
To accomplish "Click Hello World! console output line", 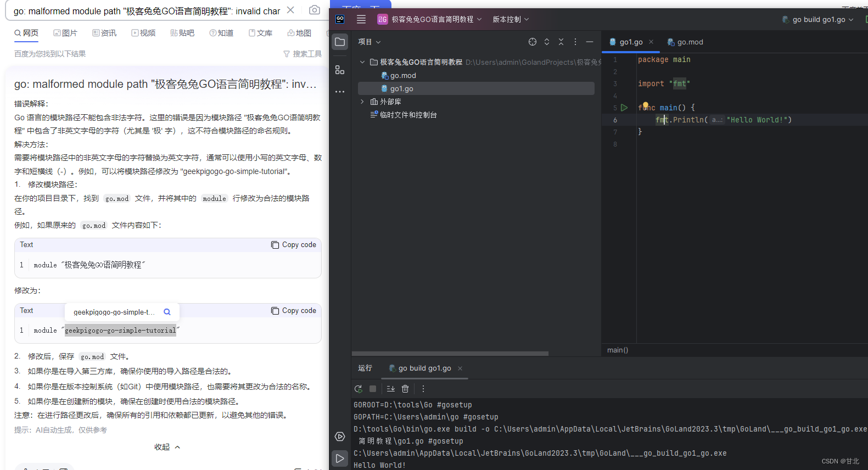I will pos(380,465).
